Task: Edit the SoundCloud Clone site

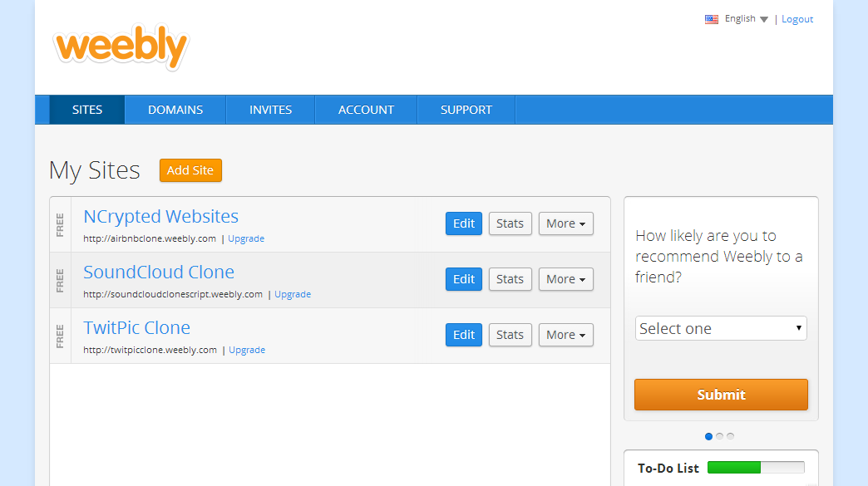Action: click(464, 279)
